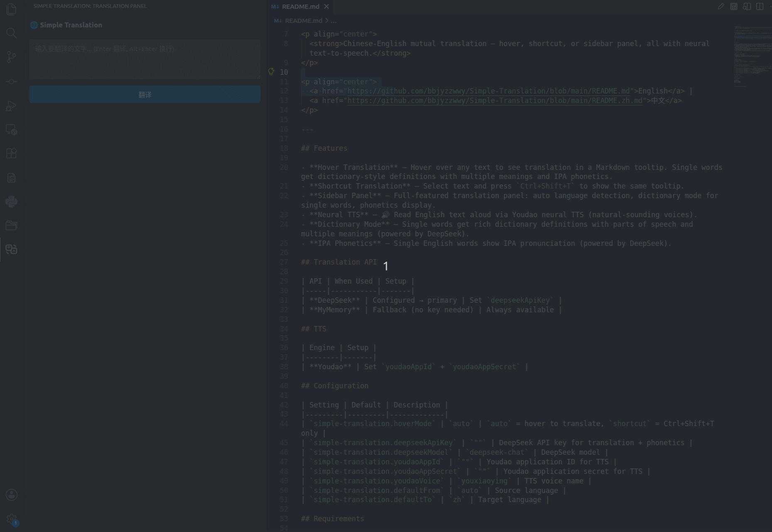Select the Simple Translation activity bar icon
Screen dimensions: 772x532
(x=12, y=249)
